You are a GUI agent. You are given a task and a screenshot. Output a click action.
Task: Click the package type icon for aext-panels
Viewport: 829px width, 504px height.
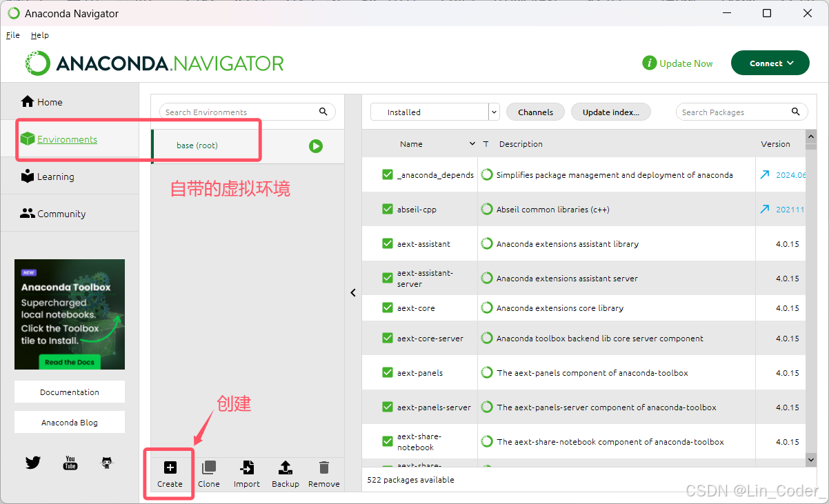[487, 373]
